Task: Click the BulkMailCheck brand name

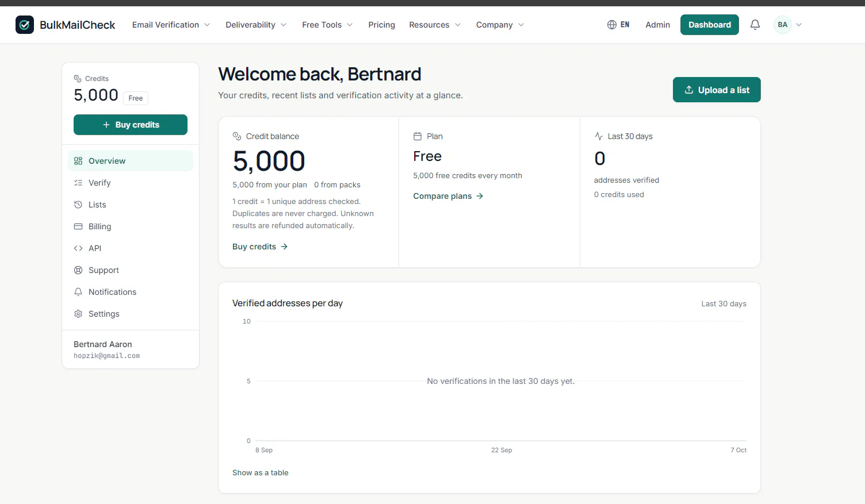Action: tap(78, 25)
